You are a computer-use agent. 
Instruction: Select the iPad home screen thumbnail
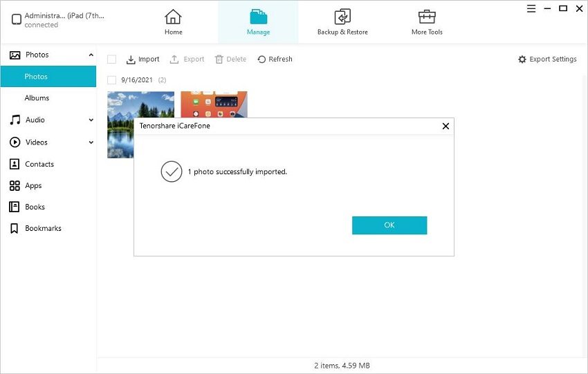(x=214, y=104)
